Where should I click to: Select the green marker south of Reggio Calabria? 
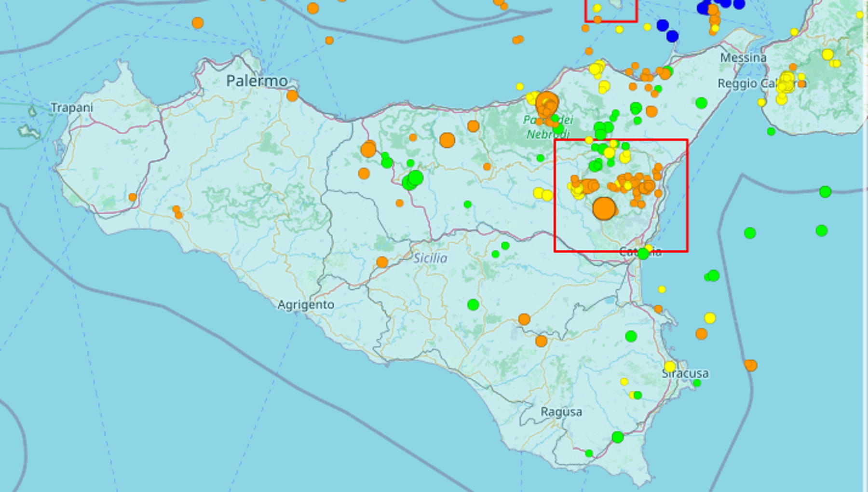click(x=771, y=131)
